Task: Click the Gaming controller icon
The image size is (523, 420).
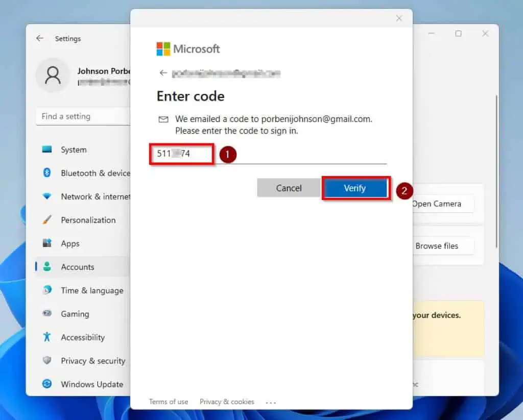Action: (47, 314)
